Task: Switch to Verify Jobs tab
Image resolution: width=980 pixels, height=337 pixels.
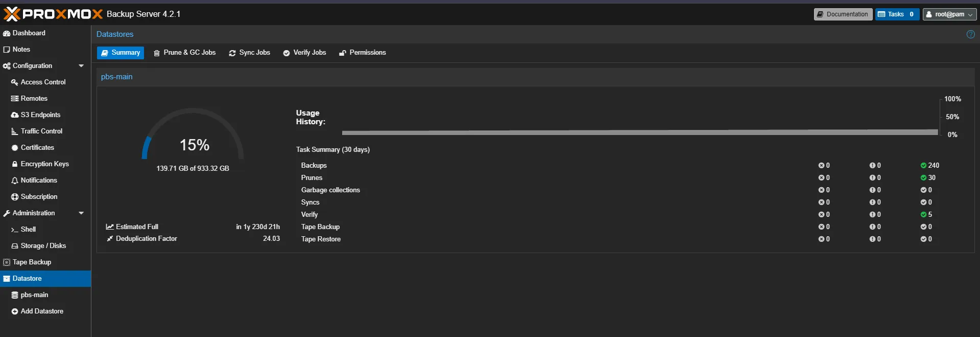Action: [304, 53]
